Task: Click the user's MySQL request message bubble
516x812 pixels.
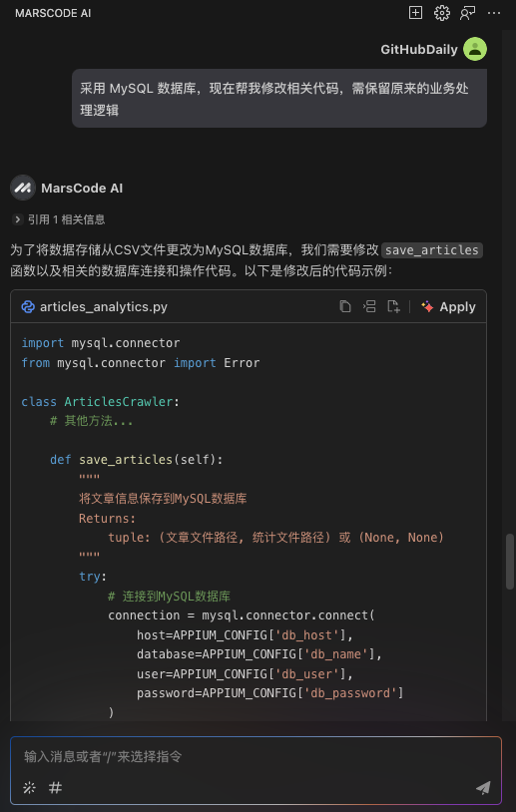Action: 279,99
